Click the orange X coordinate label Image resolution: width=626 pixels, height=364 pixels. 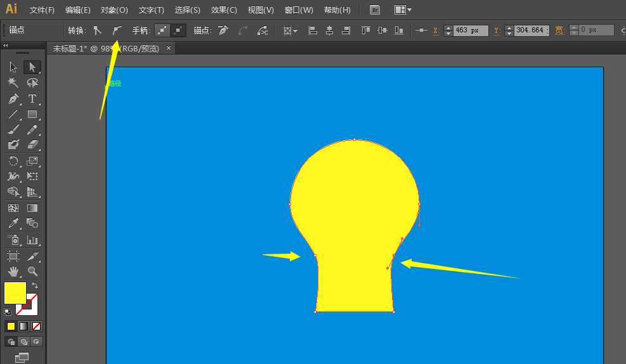436,30
